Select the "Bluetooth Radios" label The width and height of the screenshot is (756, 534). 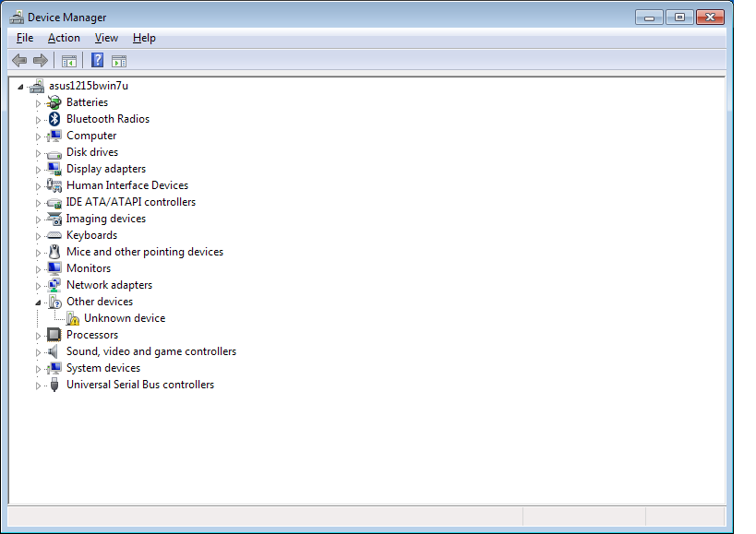click(x=108, y=119)
